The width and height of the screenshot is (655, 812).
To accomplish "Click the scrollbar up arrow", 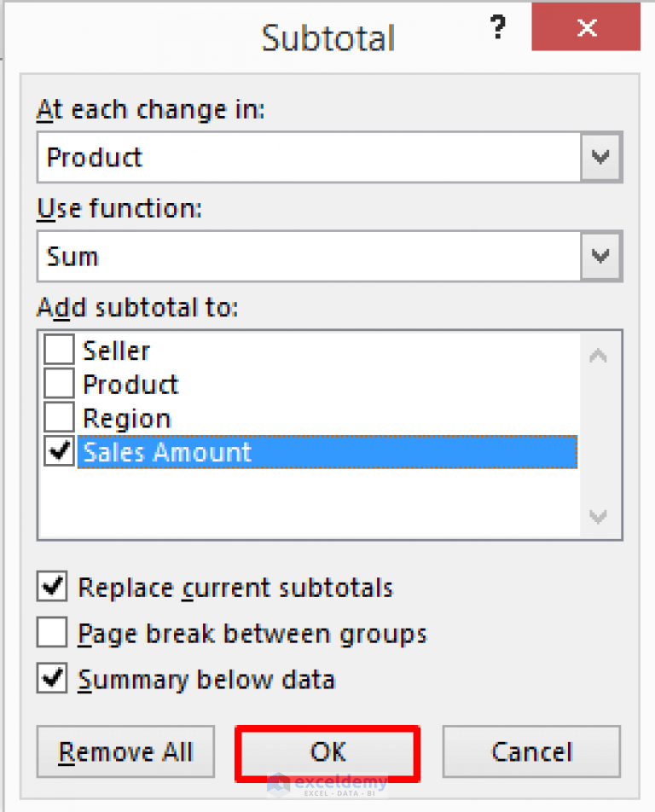I will tap(598, 354).
